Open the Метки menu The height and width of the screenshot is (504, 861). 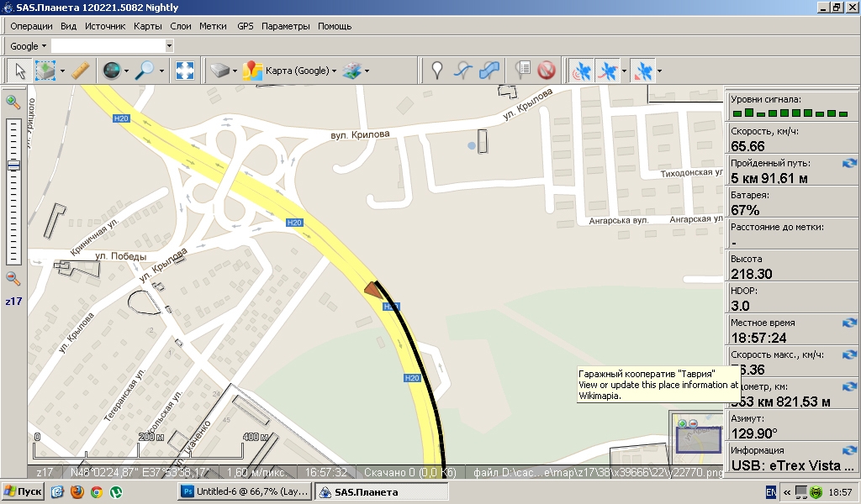(213, 26)
